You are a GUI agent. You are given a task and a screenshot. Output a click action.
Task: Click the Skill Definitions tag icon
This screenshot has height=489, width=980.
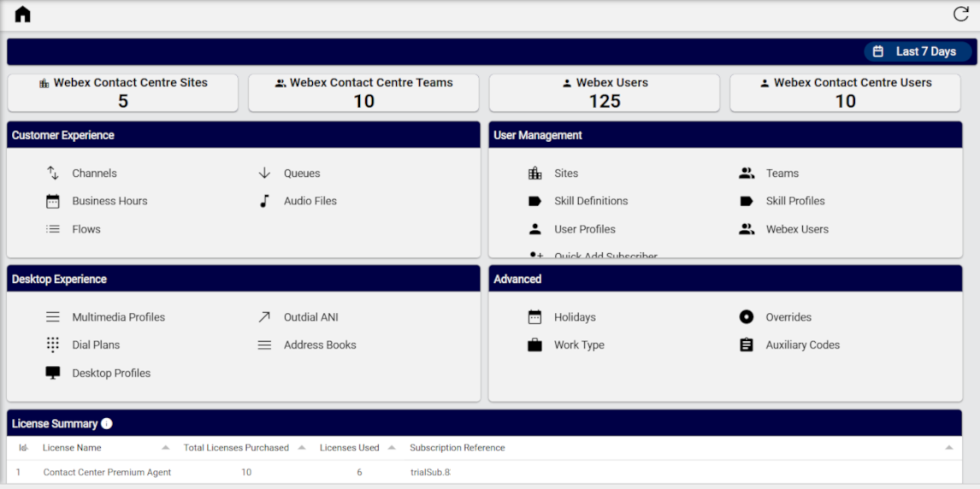pos(535,201)
